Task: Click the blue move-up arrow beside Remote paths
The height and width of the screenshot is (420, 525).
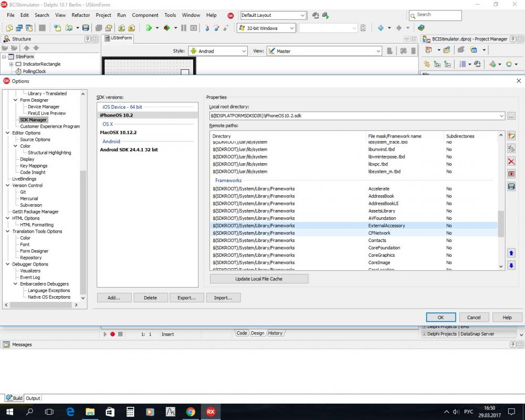Action: tap(511, 253)
